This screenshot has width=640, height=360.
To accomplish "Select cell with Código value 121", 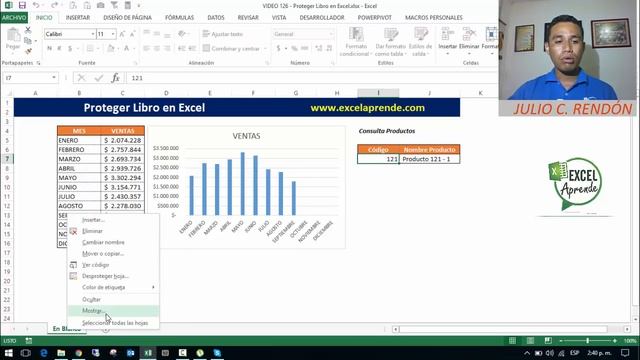I will point(378,159).
